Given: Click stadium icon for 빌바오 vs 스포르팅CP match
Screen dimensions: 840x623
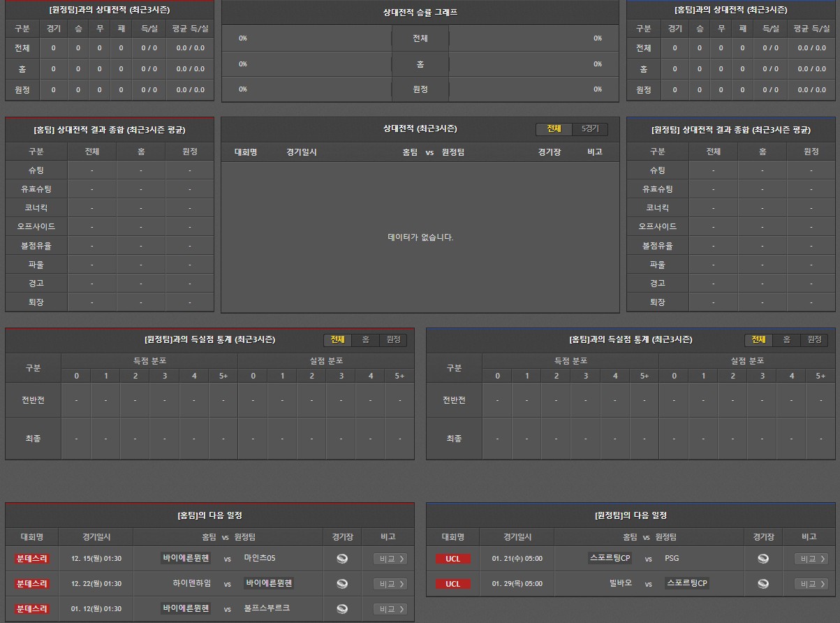Looking at the screenshot, I should (763, 584).
